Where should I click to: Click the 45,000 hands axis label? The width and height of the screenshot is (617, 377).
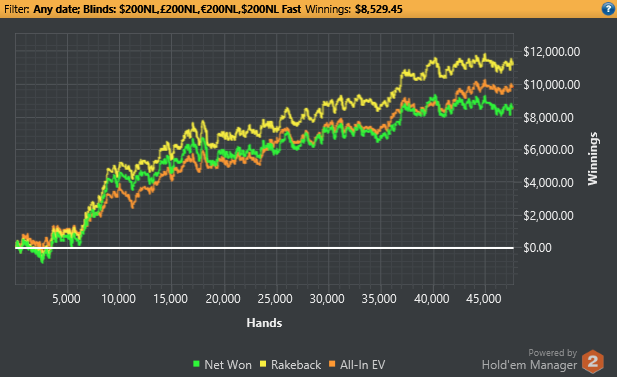[x=484, y=299]
